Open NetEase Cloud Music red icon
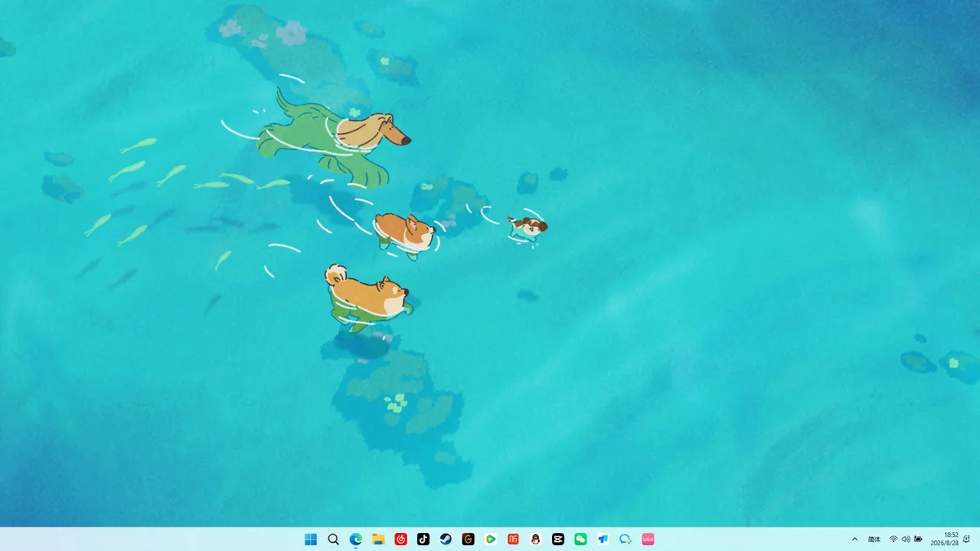Screen dimensions: 980x551 [x=400, y=539]
